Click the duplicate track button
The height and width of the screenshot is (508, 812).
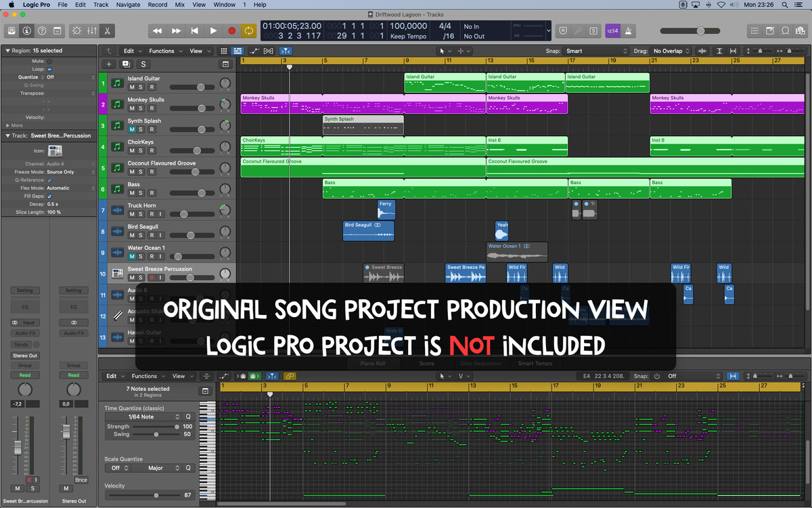coord(126,64)
